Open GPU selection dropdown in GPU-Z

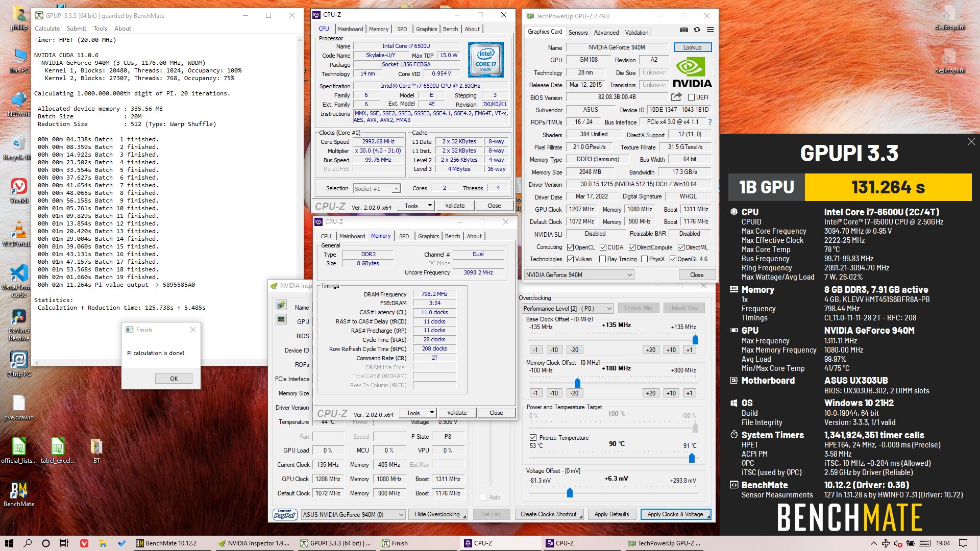coord(579,275)
